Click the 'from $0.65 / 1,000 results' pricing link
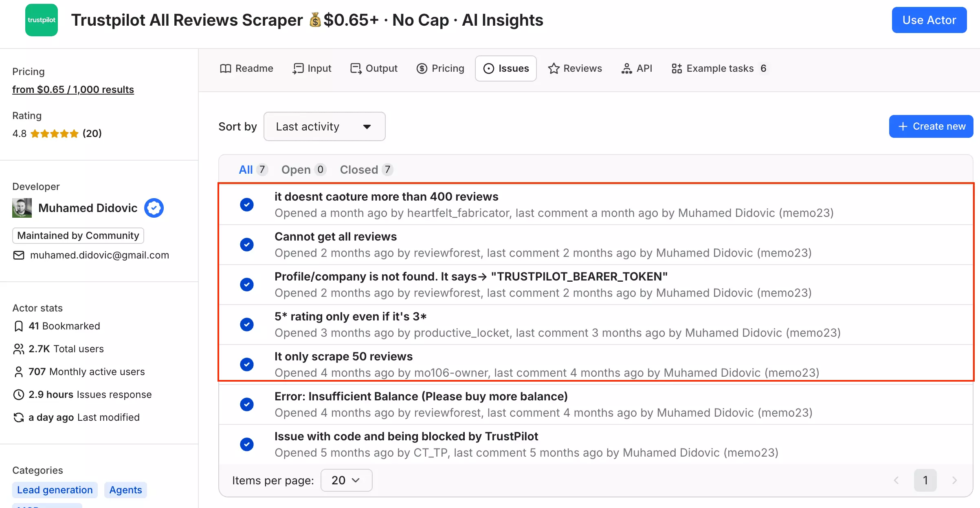The height and width of the screenshot is (508, 980). tap(73, 89)
